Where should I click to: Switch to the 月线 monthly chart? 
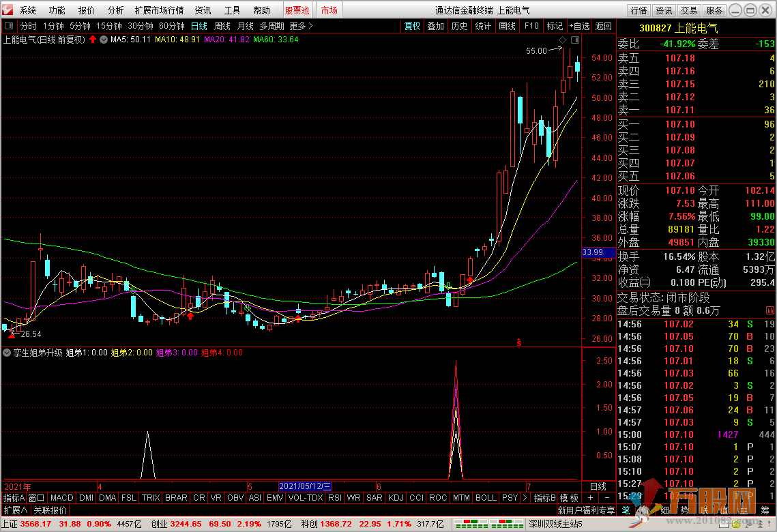point(246,26)
